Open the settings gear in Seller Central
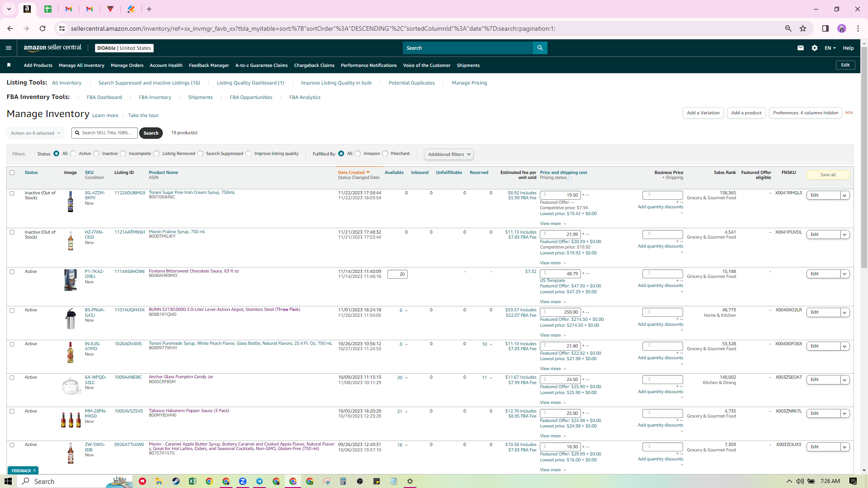 click(815, 48)
